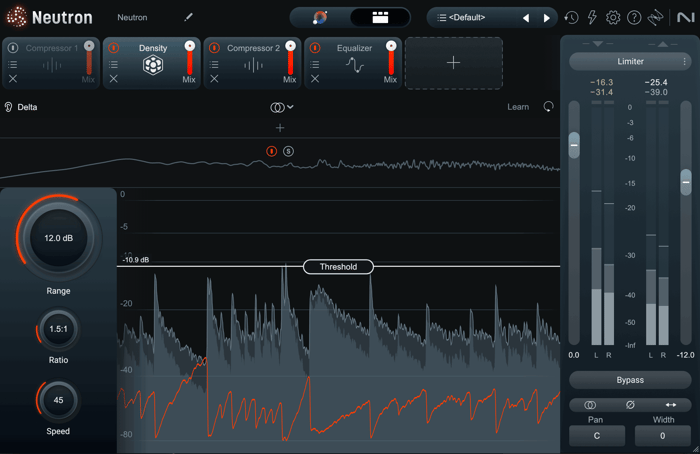Invert phase icon
This screenshot has height=454, width=700.
coord(630,405)
